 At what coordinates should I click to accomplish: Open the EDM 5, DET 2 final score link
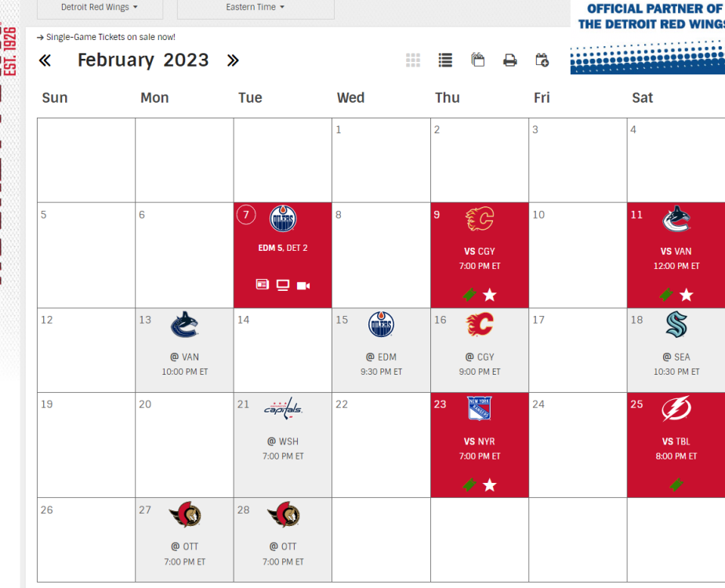pyautogui.click(x=283, y=248)
